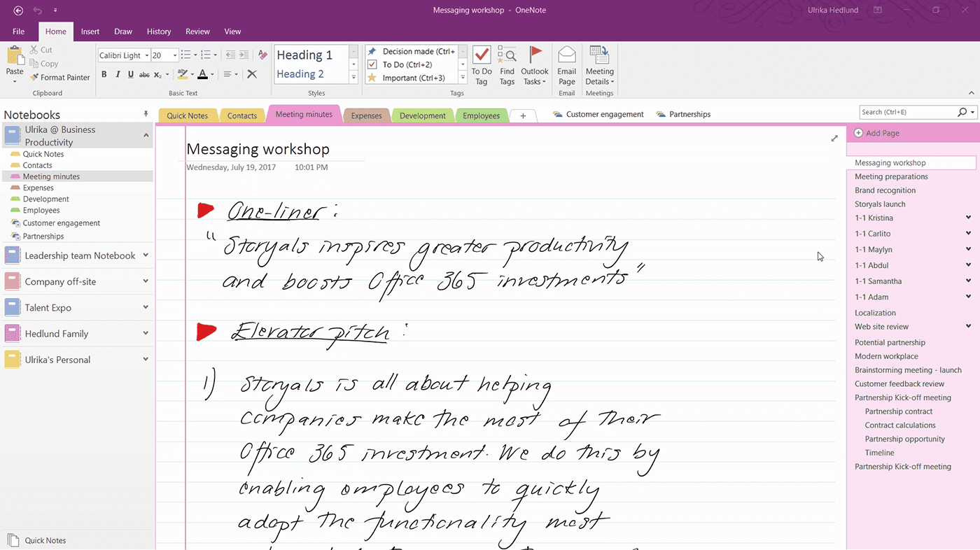The image size is (980, 550).
Task: Click Add Page button
Action: click(877, 133)
